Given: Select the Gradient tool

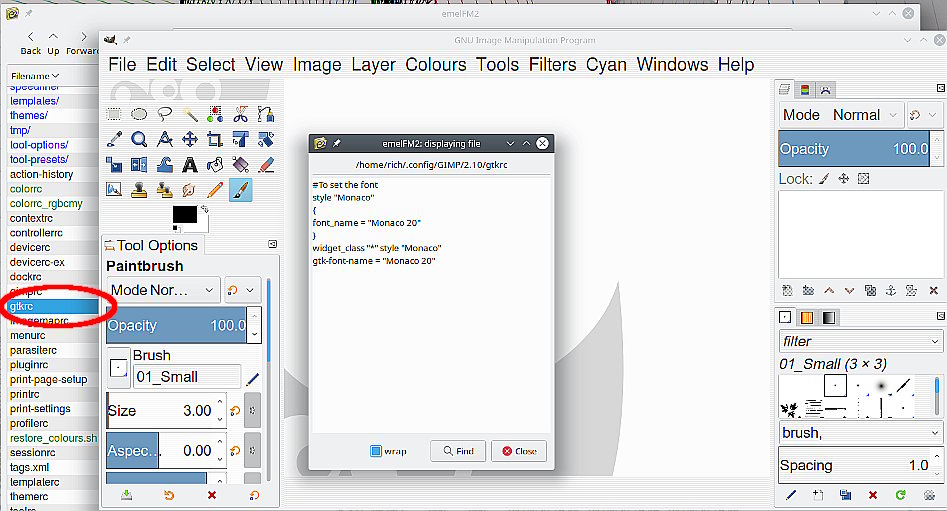Looking at the screenshot, I should point(240,164).
